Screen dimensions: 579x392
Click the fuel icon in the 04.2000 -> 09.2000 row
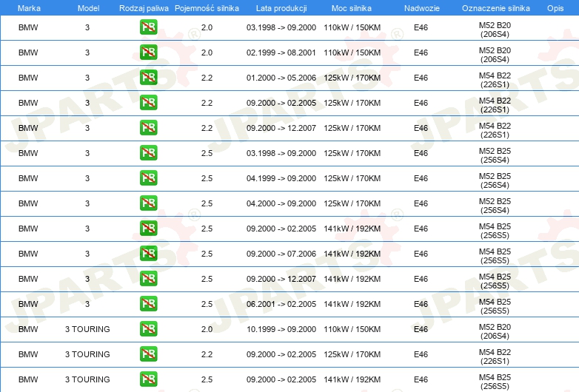coord(148,203)
